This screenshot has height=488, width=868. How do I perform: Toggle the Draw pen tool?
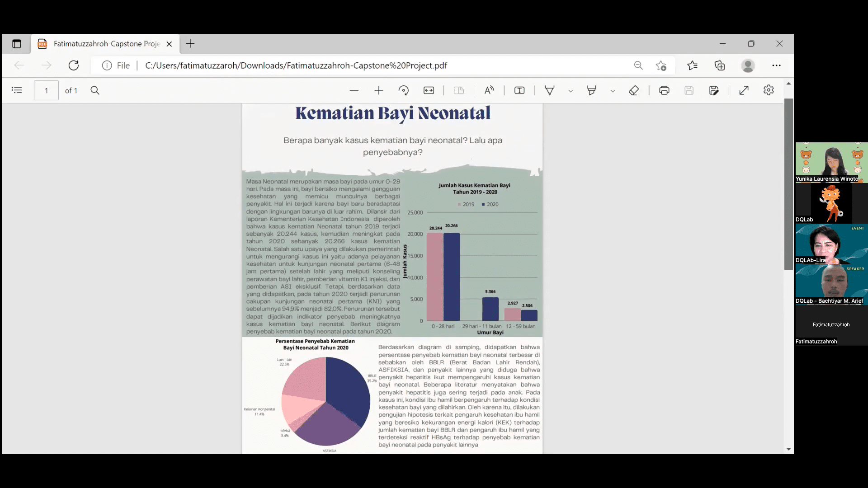(x=550, y=90)
